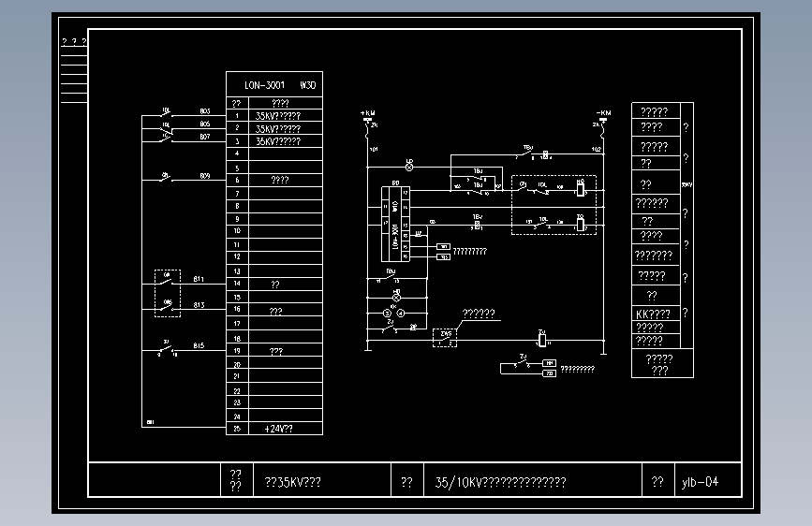The width and height of the screenshot is (812, 526).
Task: Click the +24V entry in row 25
Action: point(278,429)
